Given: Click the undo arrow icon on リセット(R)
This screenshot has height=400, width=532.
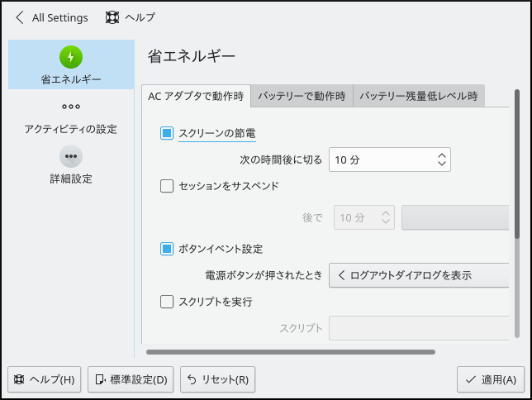Looking at the screenshot, I should (192, 379).
